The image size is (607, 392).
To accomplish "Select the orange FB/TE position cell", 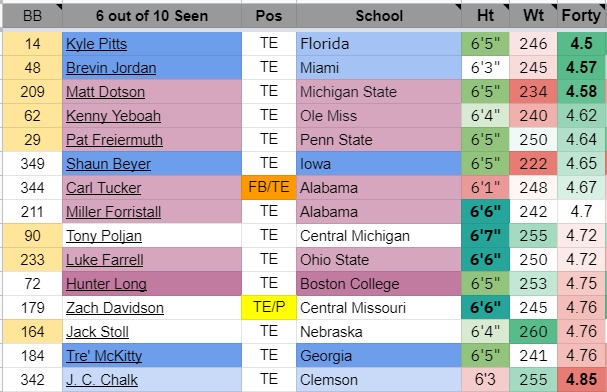I will (x=269, y=188).
